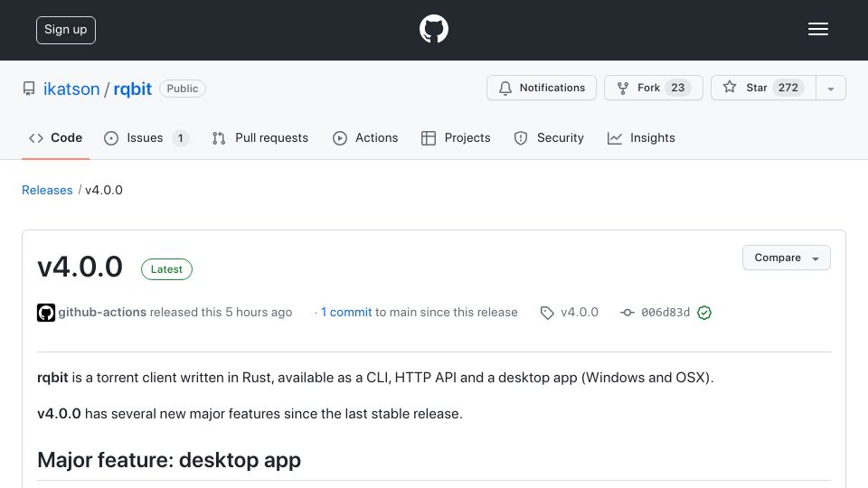
Task: Click the v4.0.0 breadcrumb text
Action: (x=103, y=190)
